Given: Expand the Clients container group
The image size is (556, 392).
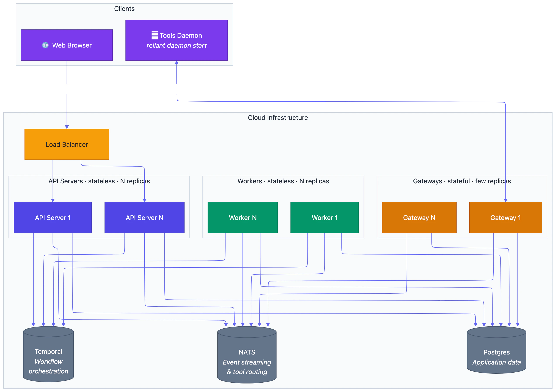Looking at the screenshot, I should coord(124,9).
